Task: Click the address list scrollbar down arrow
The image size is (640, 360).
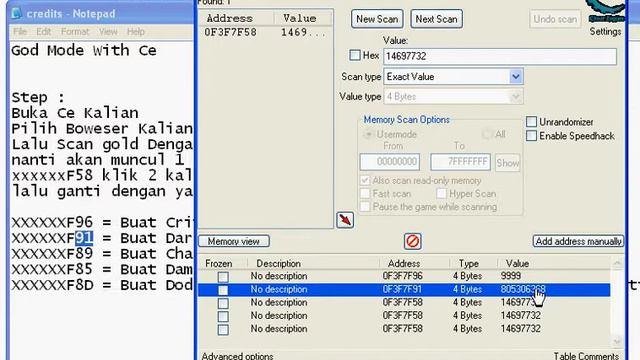Action: [x=617, y=341]
